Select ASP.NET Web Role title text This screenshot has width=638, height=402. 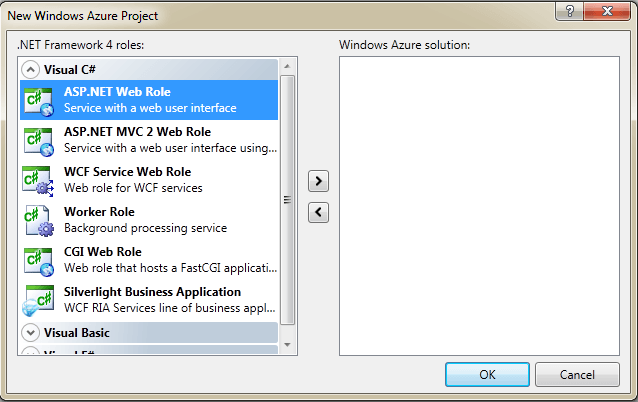[x=117, y=92]
